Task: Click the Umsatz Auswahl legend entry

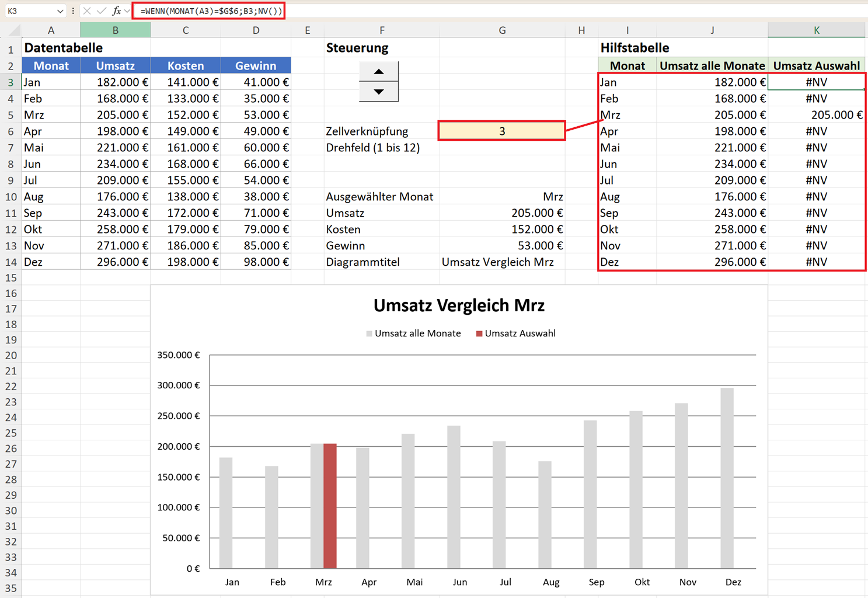Action: [515, 333]
